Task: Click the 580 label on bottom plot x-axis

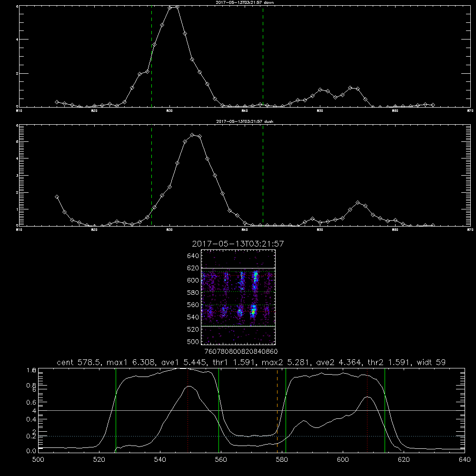Action: pyautogui.click(x=282, y=460)
